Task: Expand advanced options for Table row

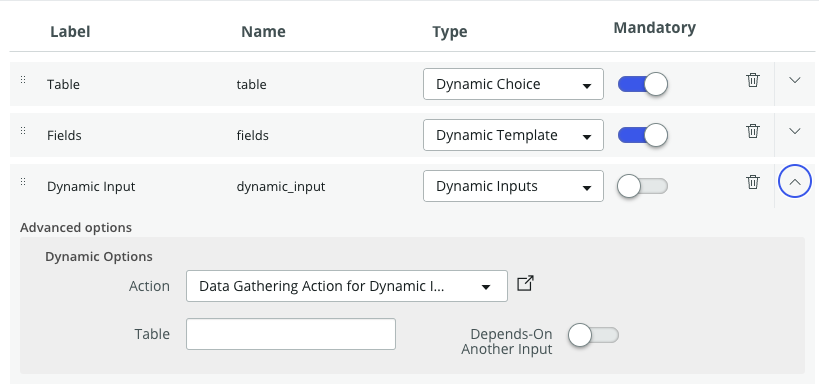Action: (x=794, y=80)
